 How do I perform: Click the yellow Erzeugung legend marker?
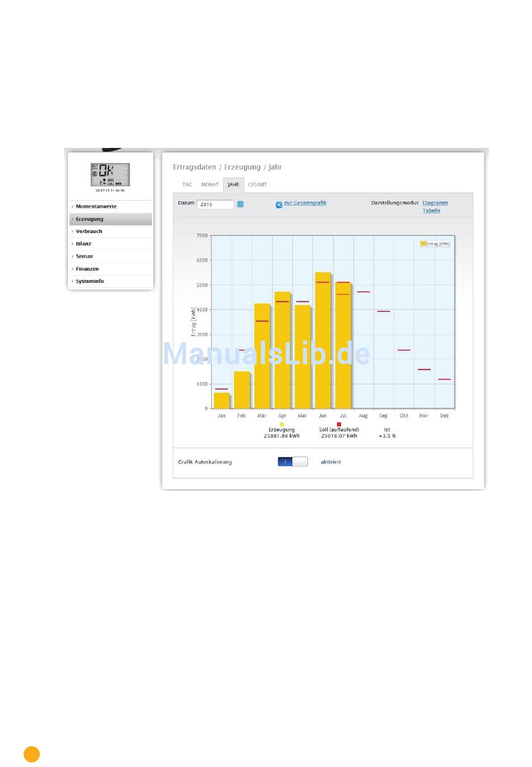click(x=282, y=424)
